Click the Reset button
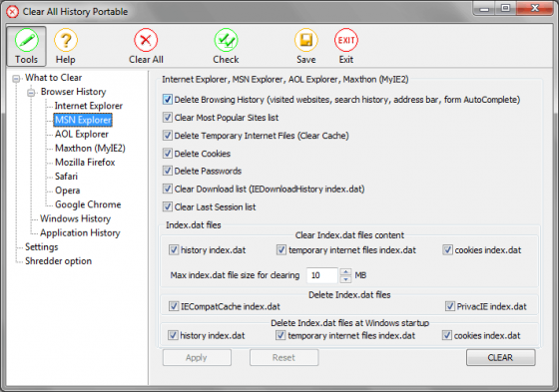The height and width of the screenshot is (392, 559). pyautogui.click(x=283, y=357)
